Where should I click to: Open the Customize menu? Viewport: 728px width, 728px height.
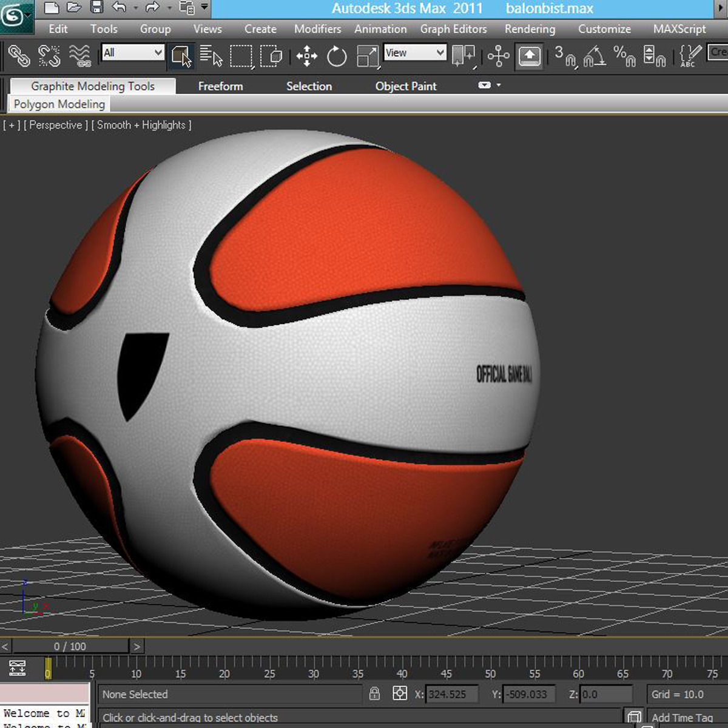click(604, 29)
